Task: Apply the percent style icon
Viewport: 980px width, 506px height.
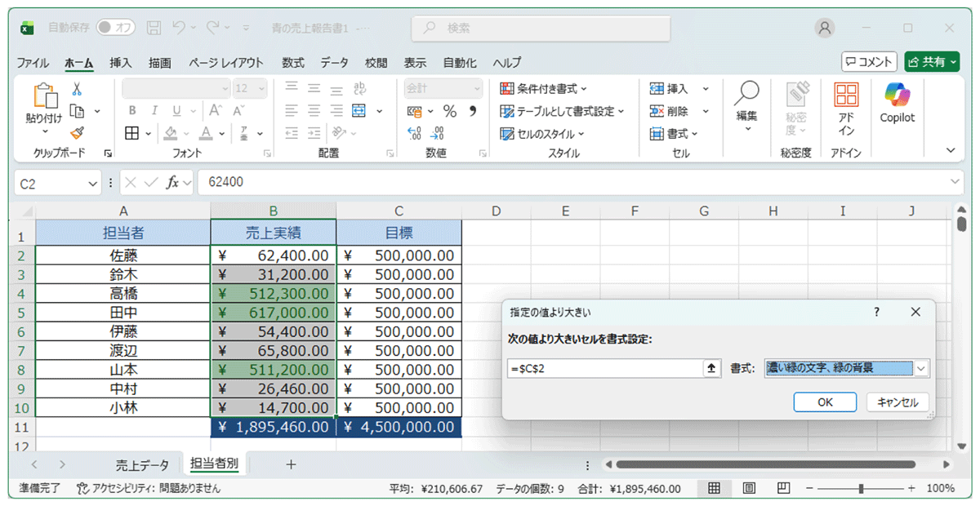Action: coord(452,109)
